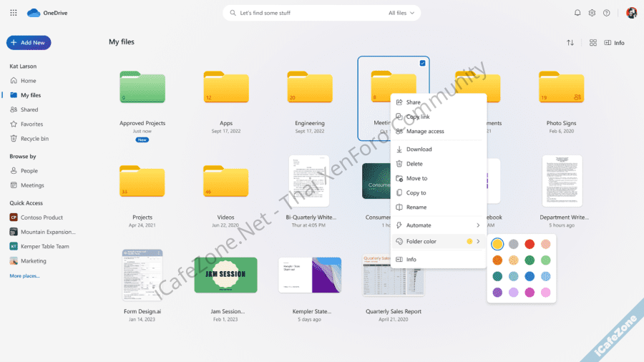Click the search box field

pos(308,13)
